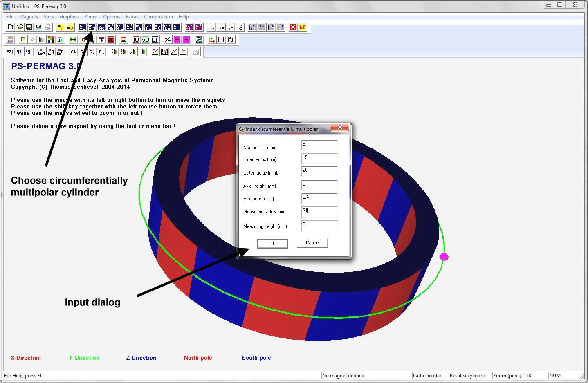
Task: Select the 3D 'H' magnet icon
Action: 177,27
